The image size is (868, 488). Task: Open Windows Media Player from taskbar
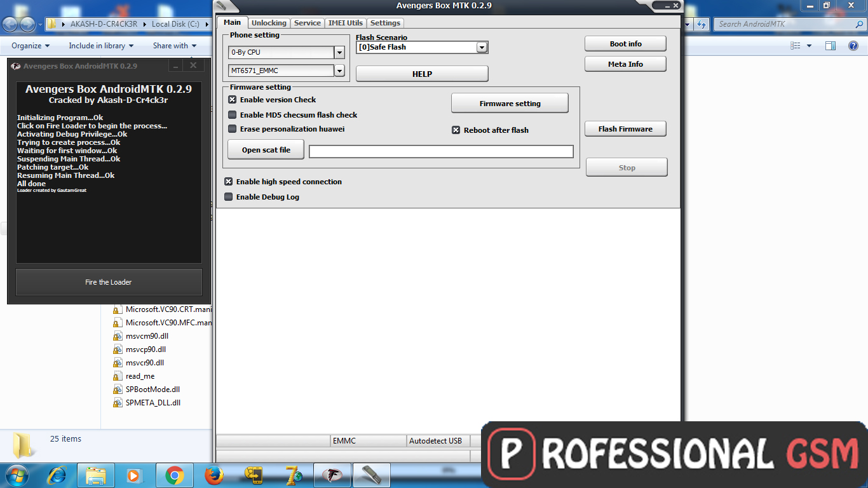[133, 475]
